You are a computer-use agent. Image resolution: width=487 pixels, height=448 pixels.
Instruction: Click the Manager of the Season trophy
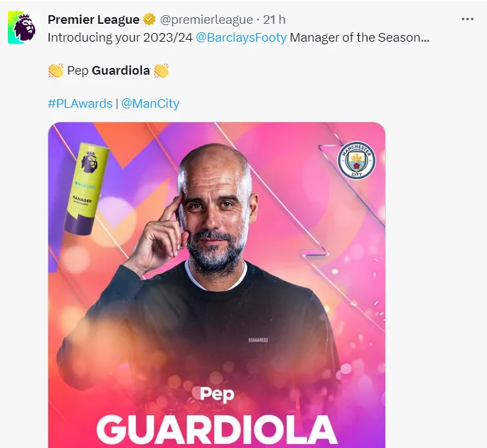pyautogui.click(x=87, y=188)
